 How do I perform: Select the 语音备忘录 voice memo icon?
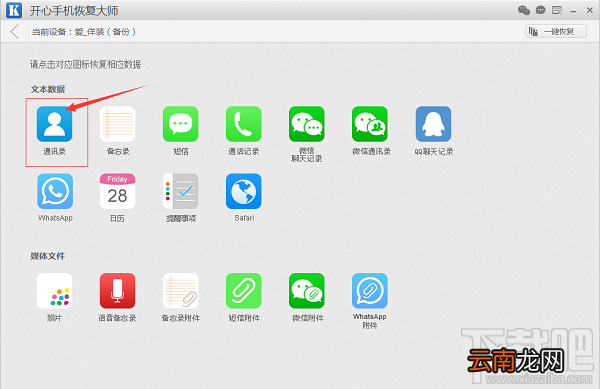click(x=117, y=291)
